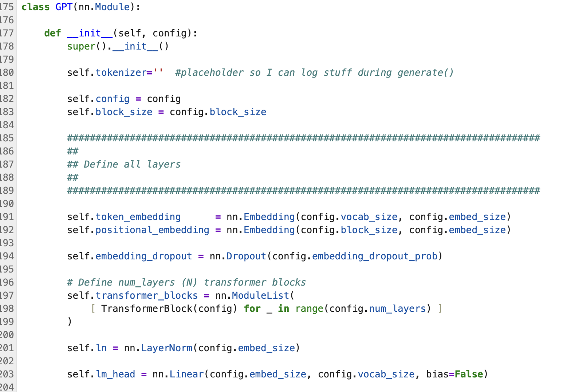Click the "## Define all layers" comment

124,164
